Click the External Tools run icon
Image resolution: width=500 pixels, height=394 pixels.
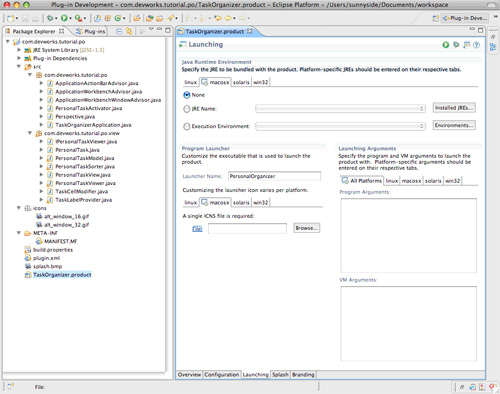point(78,18)
